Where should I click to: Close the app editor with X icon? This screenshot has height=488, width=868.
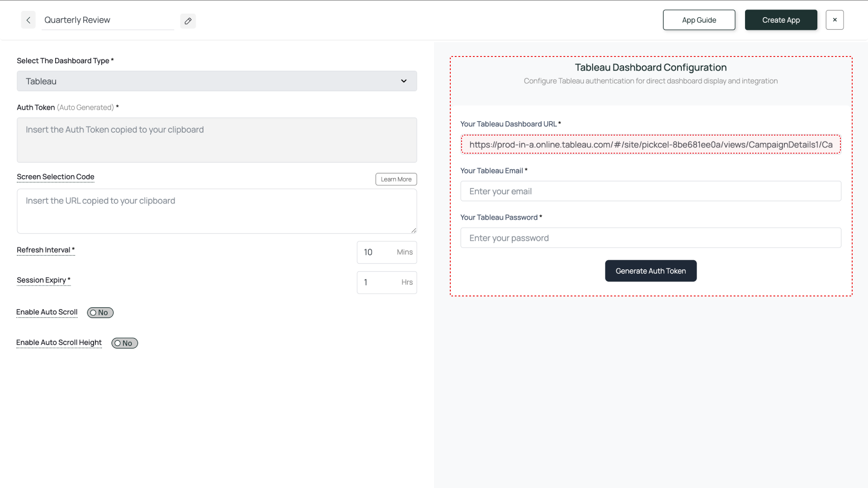click(835, 20)
